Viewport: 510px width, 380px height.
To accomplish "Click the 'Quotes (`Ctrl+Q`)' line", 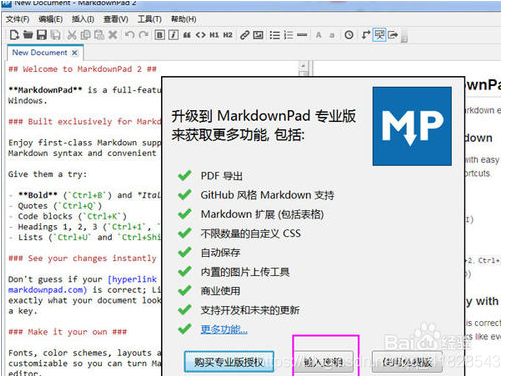I will click(60, 206).
